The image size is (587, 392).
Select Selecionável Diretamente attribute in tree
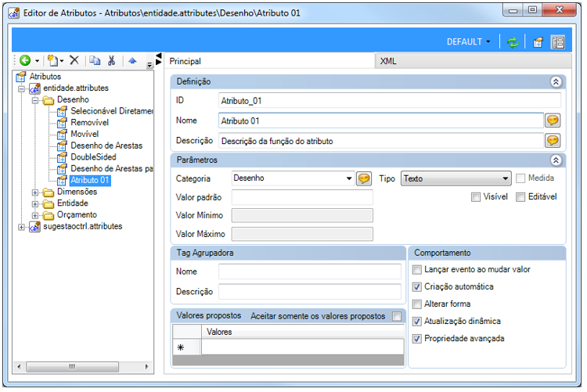click(x=112, y=111)
